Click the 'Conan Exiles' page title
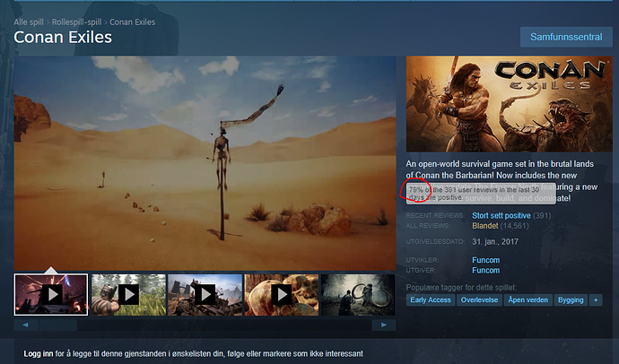 tap(63, 38)
